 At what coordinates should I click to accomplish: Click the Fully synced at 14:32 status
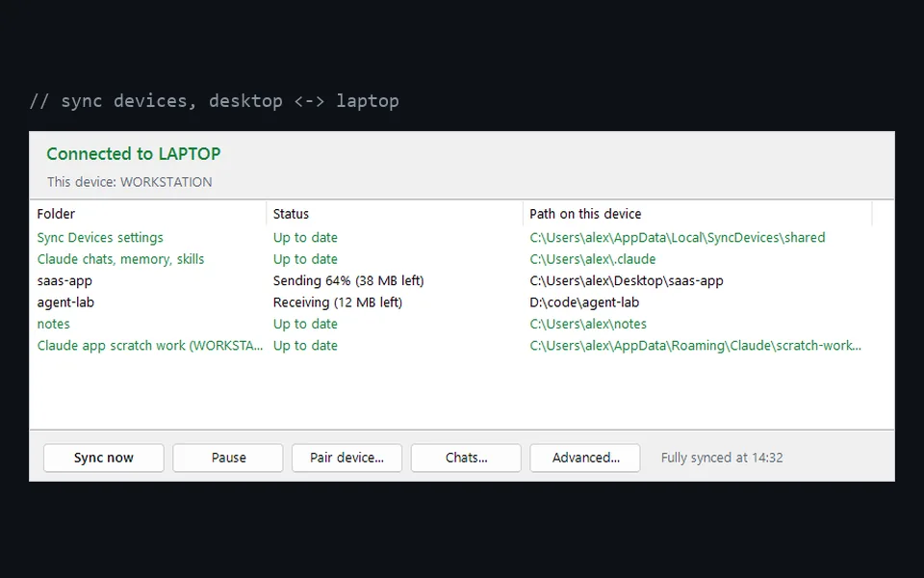click(x=722, y=458)
